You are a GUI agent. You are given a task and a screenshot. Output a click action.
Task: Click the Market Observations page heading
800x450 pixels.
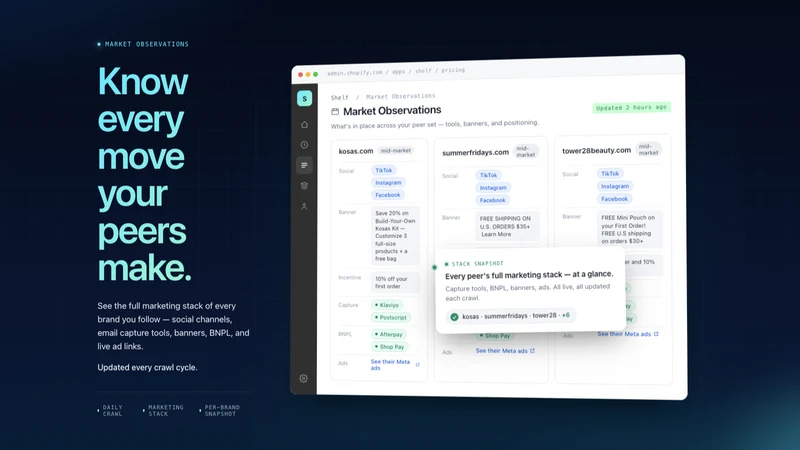[x=392, y=111]
